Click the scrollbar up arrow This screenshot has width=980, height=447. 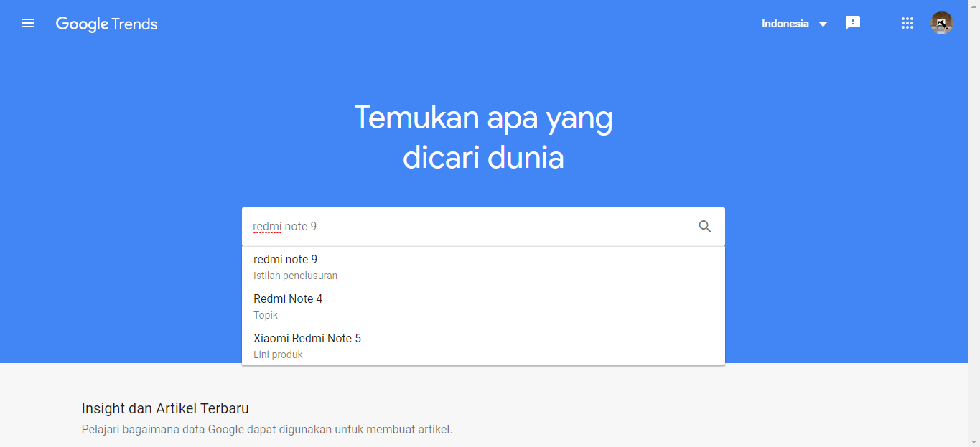(x=974, y=6)
